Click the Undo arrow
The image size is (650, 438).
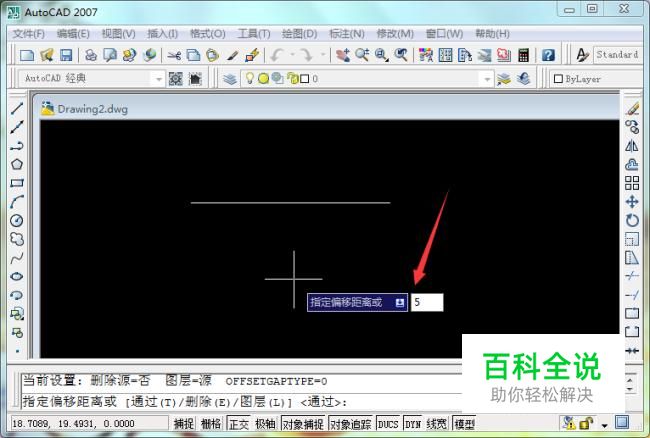coord(277,55)
